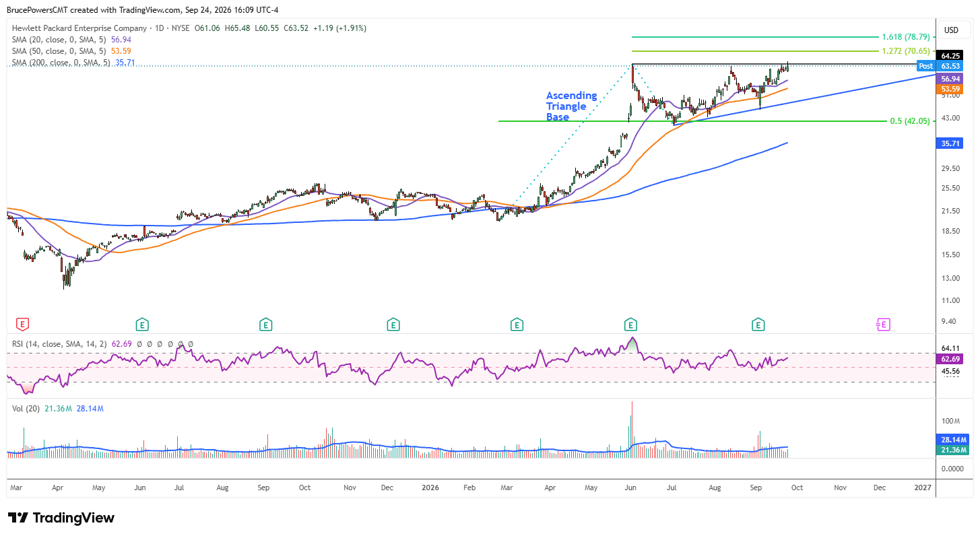Viewport: 980px width, 538px height.
Task: Select the 64.25 black price label
Action: pos(950,56)
